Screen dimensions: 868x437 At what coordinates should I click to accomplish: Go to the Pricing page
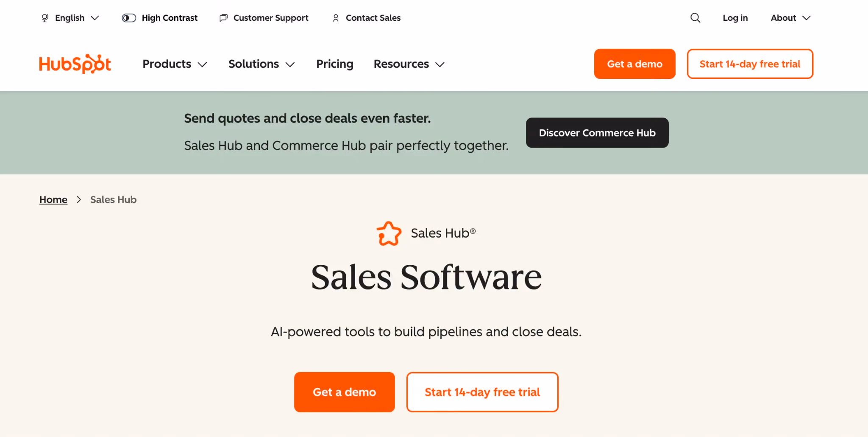tap(335, 64)
